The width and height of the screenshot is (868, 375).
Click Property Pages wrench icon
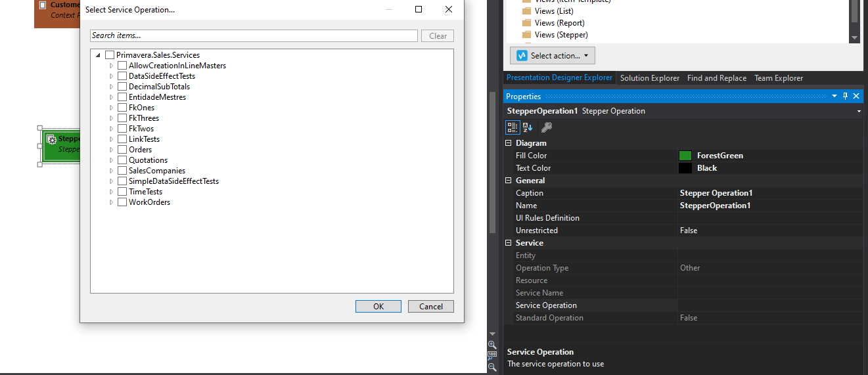tap(546, 127)
